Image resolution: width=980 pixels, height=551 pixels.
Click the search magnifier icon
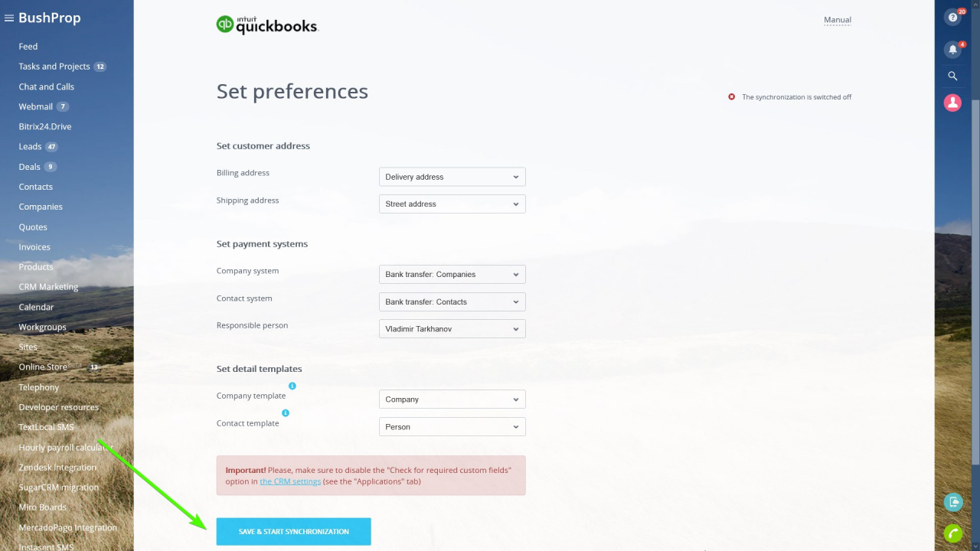pyautogui.click(x=952, y=76)
